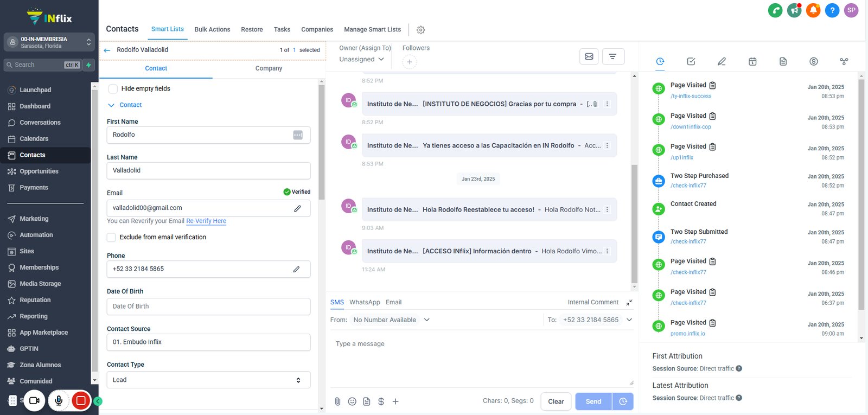Screen dimensions: 868x415
Task: Switch to the Company tab
Action: point(269,68)
